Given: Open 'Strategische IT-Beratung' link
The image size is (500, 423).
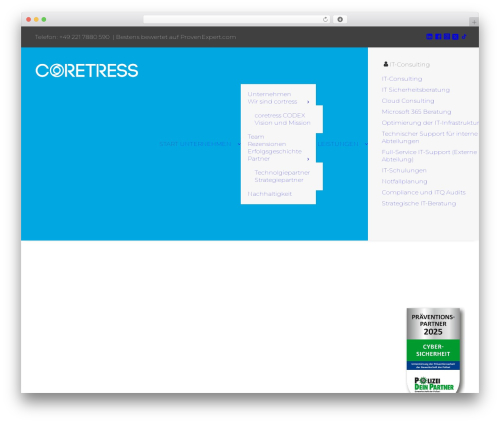Looking at the screenshot, I should 419,204.
